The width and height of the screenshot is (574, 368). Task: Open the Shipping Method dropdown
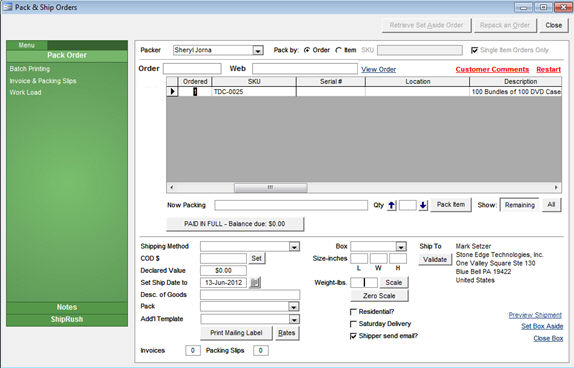[x=294, y=247]
